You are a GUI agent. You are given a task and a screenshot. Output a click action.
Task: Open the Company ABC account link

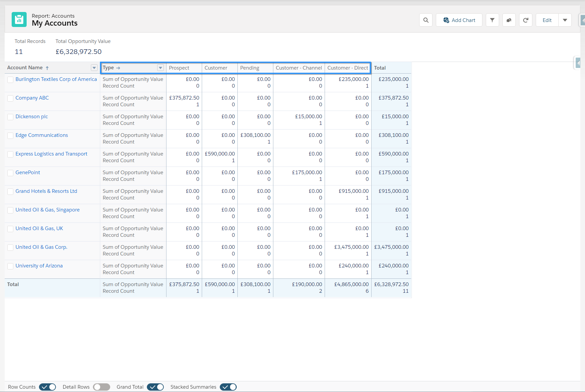tap(32, 98)
